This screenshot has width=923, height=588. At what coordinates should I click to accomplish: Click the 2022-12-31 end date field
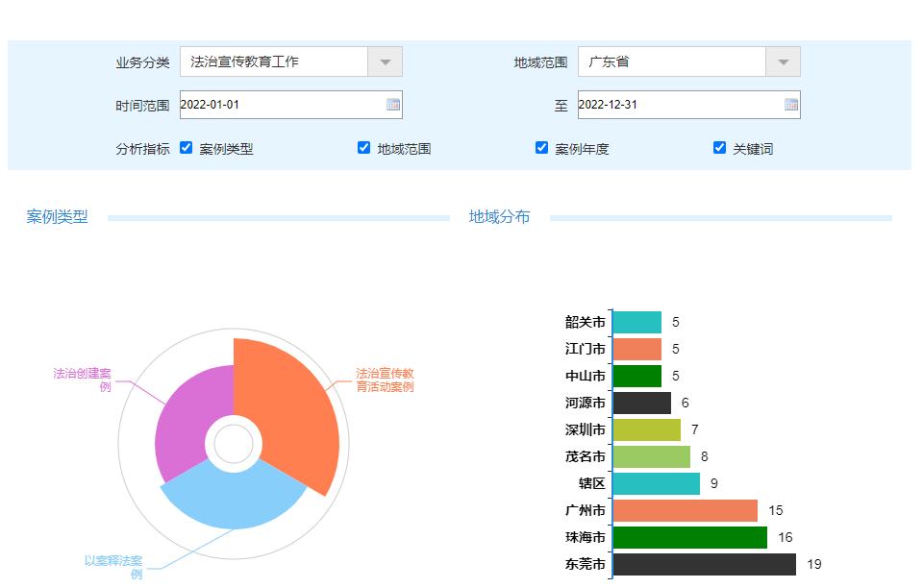(679, 105)
